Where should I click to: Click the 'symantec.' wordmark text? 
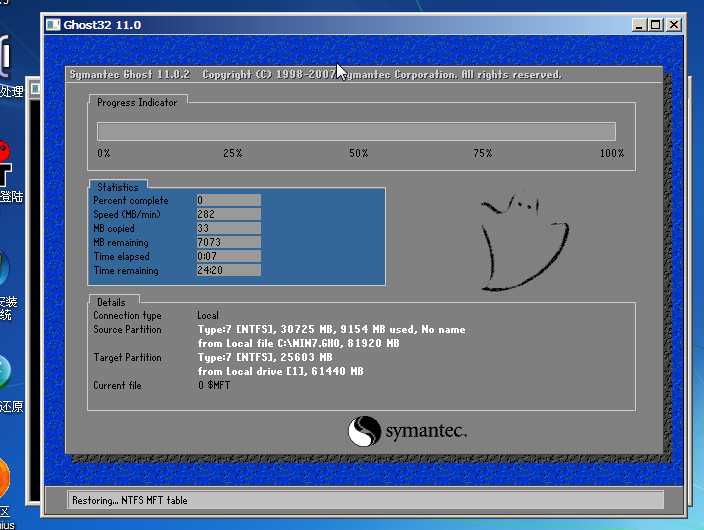[426, 431]
